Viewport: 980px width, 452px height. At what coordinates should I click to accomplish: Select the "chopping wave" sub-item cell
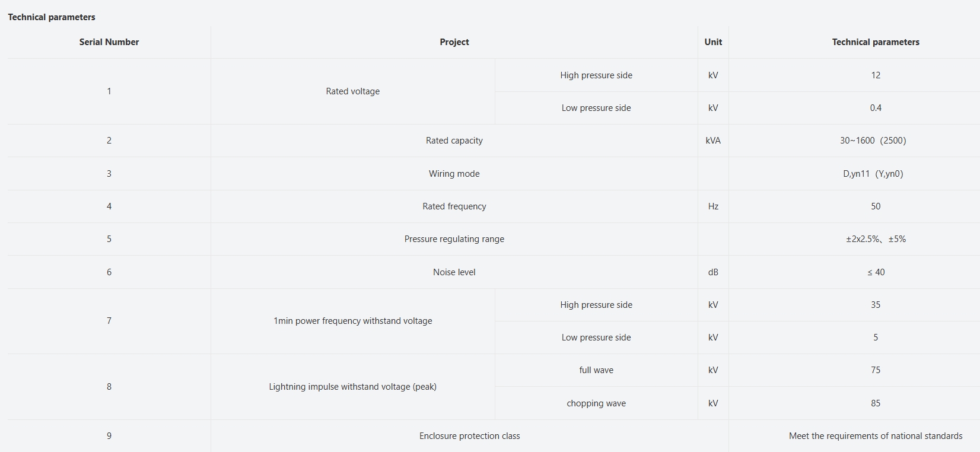pyautogui.click(x=596, y=403)
